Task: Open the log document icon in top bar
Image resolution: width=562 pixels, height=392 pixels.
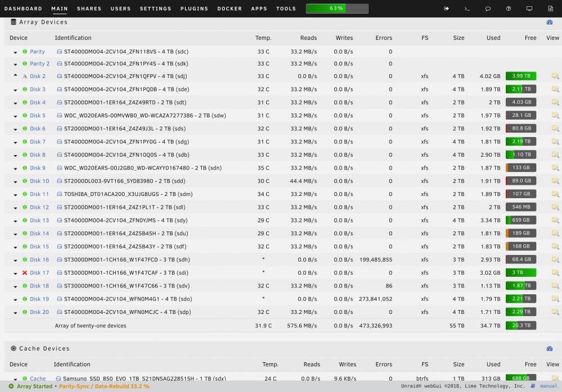Action: 551,8
